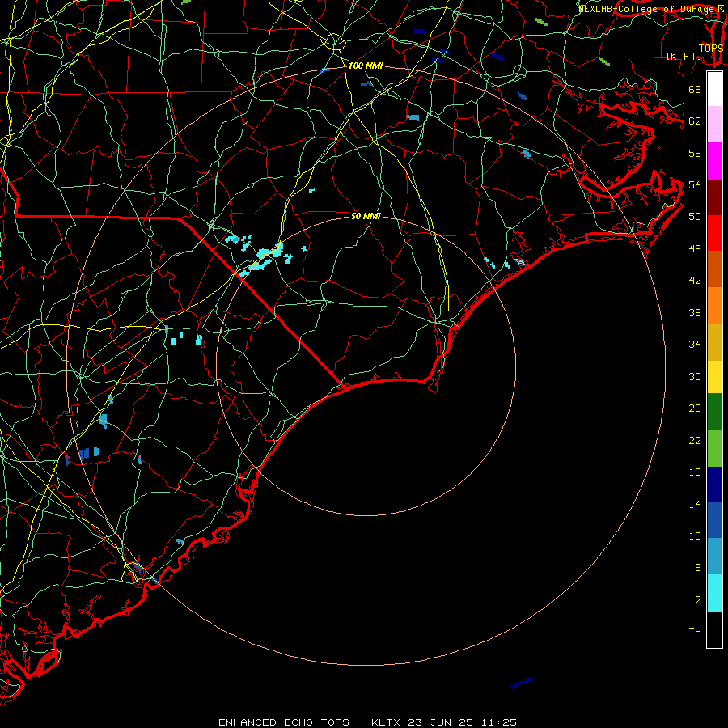Select the dark green legend swatch
Screen dimensions: 728x728
pos(714,412)
